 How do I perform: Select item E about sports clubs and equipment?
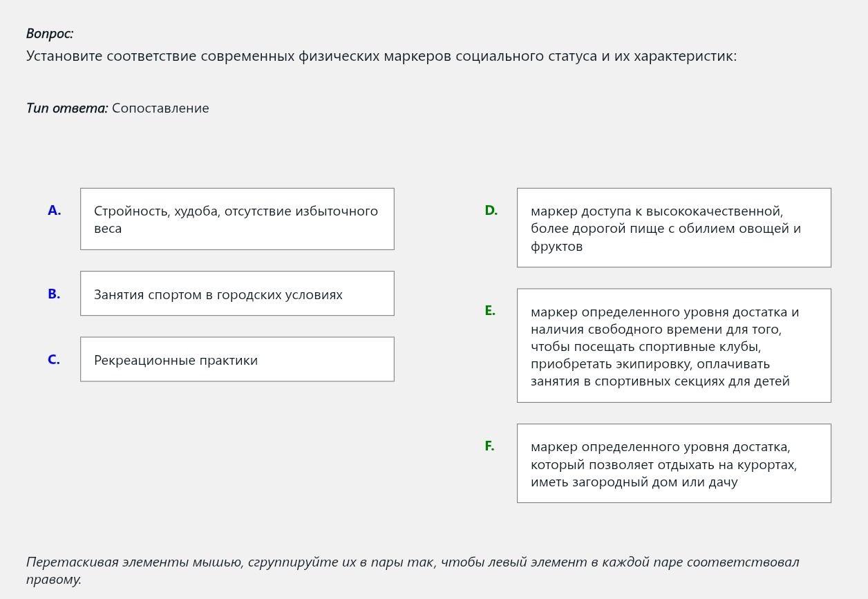point(674,345)
